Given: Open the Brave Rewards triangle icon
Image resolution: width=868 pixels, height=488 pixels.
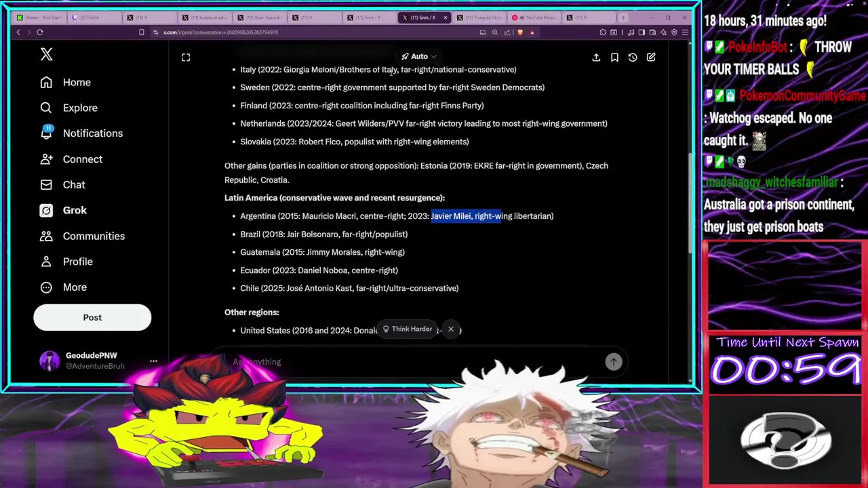Looking at the screenshot, I should click(532, 32).
